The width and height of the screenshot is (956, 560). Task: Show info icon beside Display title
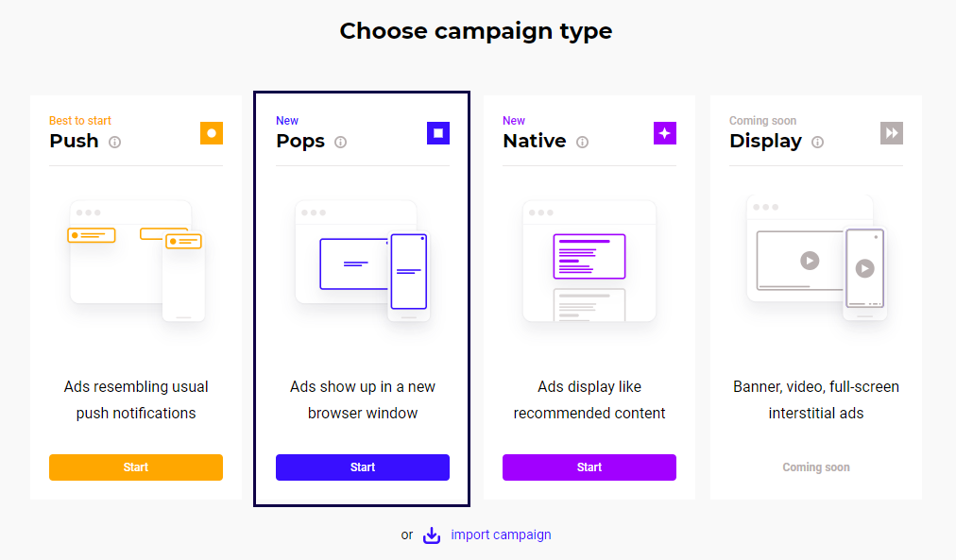pos(818,143)
